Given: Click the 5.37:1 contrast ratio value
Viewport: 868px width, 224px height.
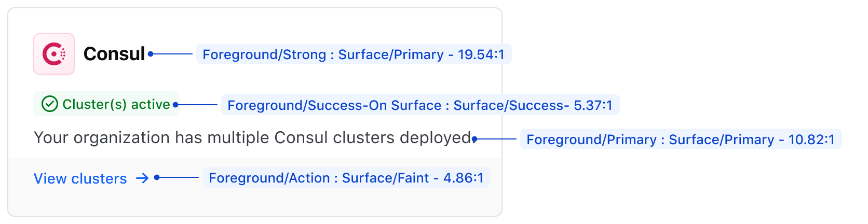Looking at the screenshot, I should pos(593,105).
